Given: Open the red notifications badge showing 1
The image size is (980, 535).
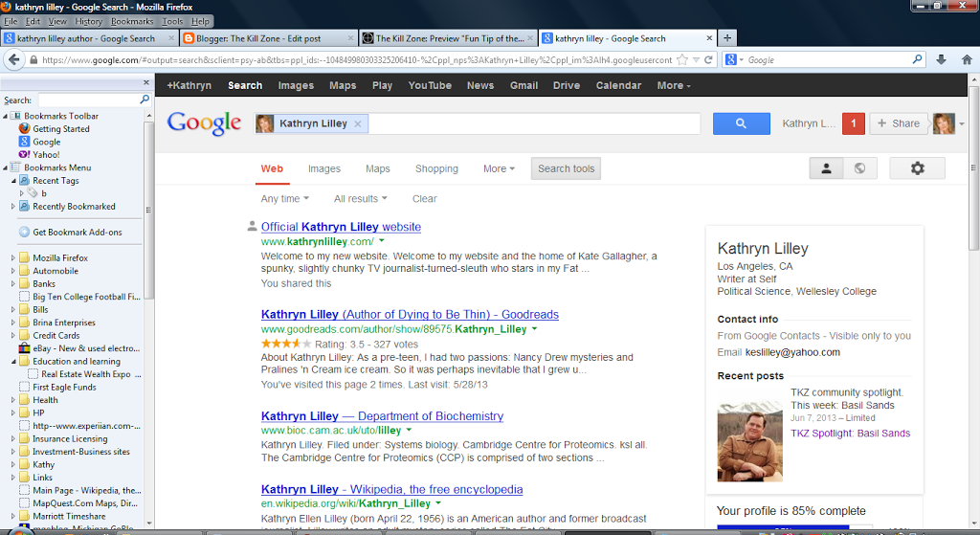Looking at the screenshot, I should [x=853, y=123].
